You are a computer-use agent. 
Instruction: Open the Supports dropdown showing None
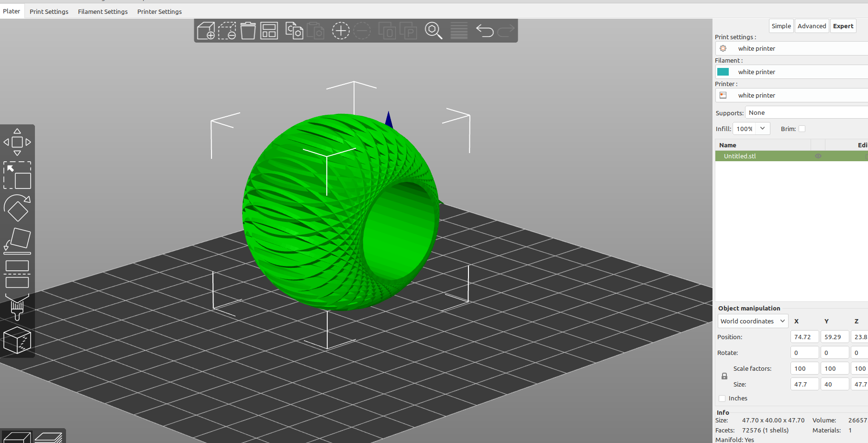click(806, 112)
